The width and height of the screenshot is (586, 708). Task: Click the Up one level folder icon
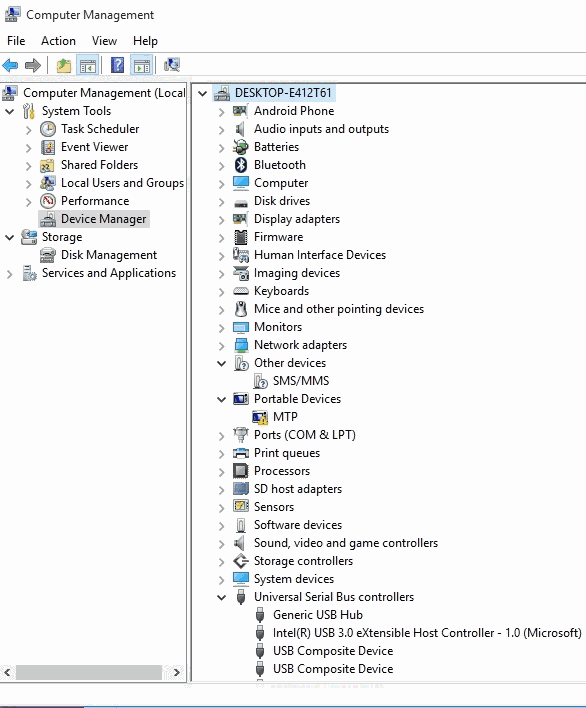pos(64,65)
